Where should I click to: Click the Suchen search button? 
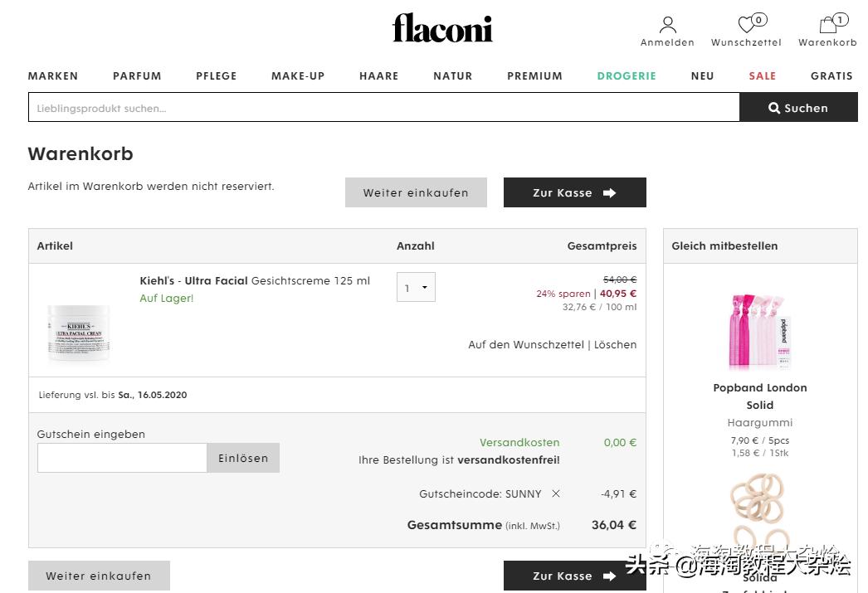click(x=798, y=107)
